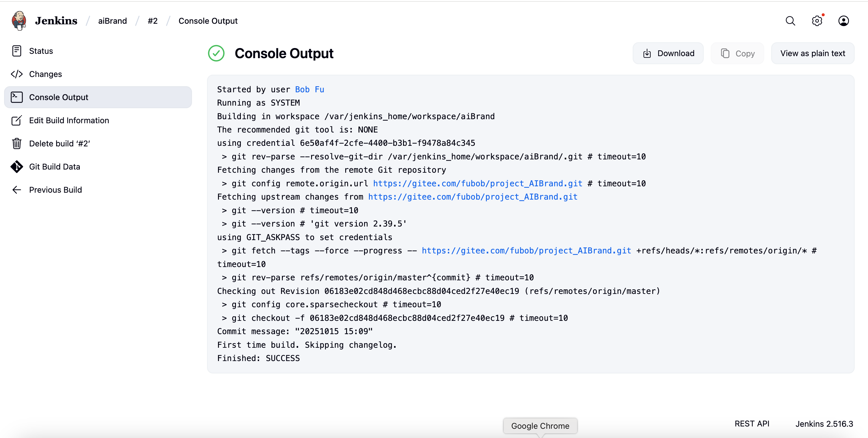Open Manage Jenkins gear icon
Viewport: 868px width, 438px height.
817,21
